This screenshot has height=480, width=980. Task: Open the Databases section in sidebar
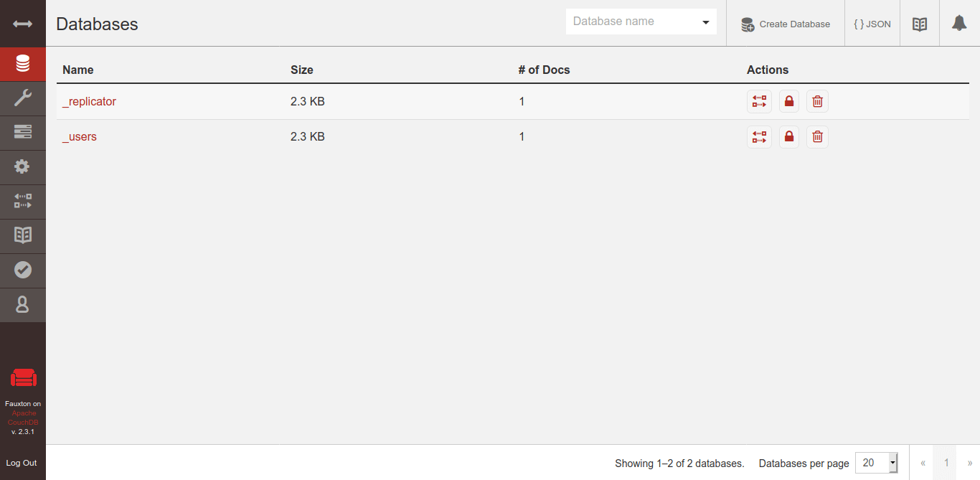pyautogui.click(x=23, y=64)
